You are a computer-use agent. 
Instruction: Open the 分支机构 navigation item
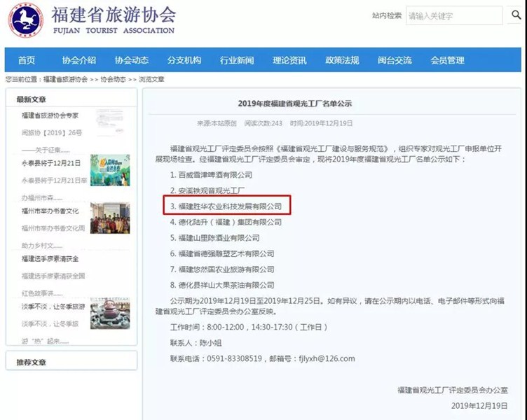tap(184, 60)
